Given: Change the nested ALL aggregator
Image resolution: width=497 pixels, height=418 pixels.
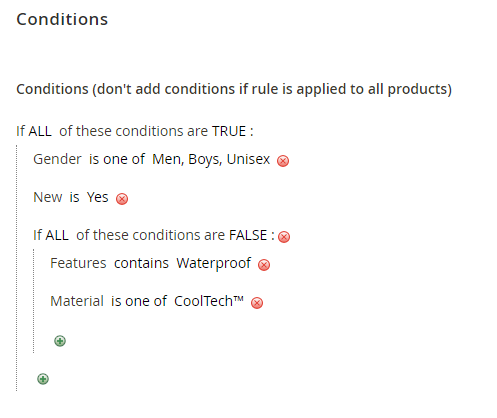Looking at the screenshot, I should point(57,235).
